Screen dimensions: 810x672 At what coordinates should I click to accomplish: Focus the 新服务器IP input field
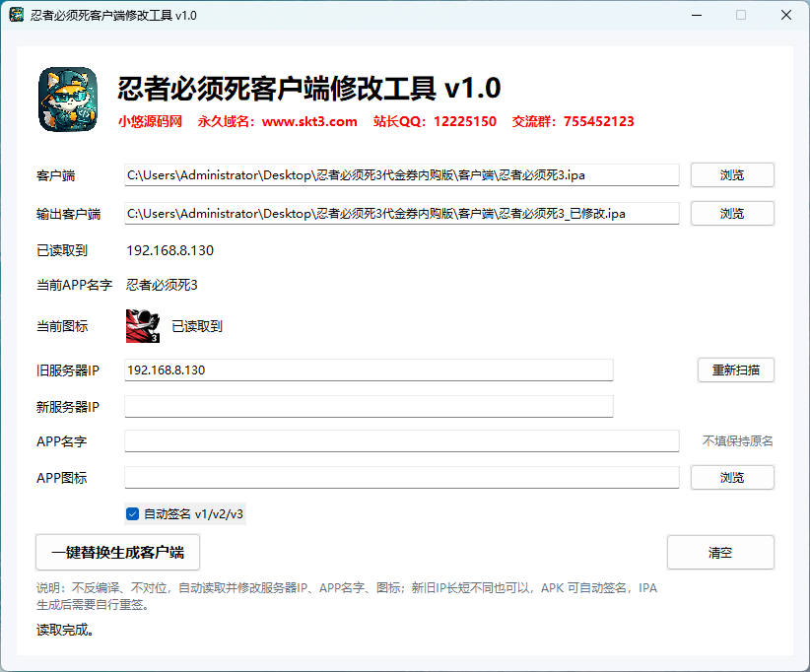tap(369, 407)
